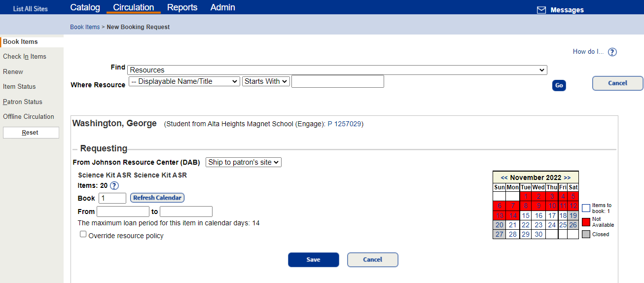This screenshot has height=283, width=644.
Task: Select Check In Items in sidebar
Action: pos(25,56)
